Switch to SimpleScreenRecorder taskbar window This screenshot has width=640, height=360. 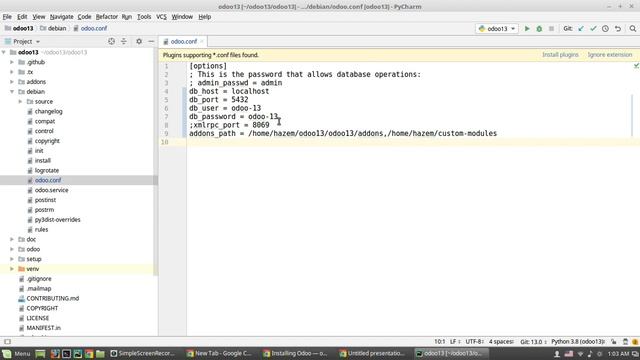[x=142, y=353]
